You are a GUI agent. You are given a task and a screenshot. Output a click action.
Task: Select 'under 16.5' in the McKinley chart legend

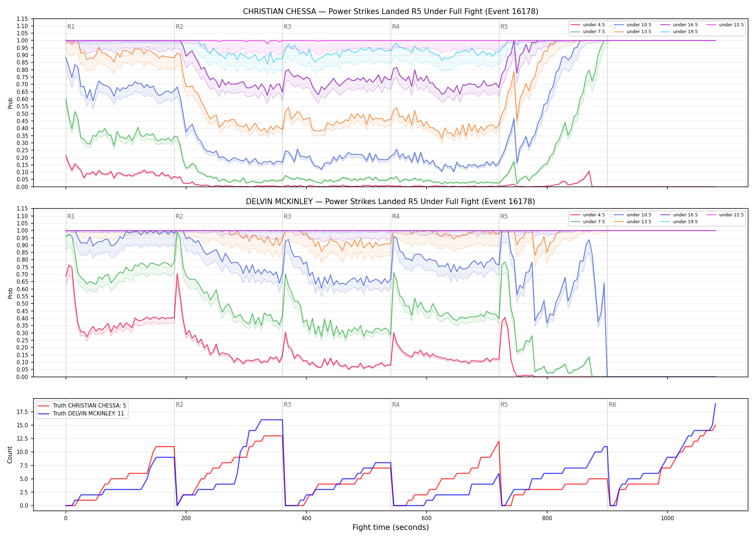click(679, 215)
